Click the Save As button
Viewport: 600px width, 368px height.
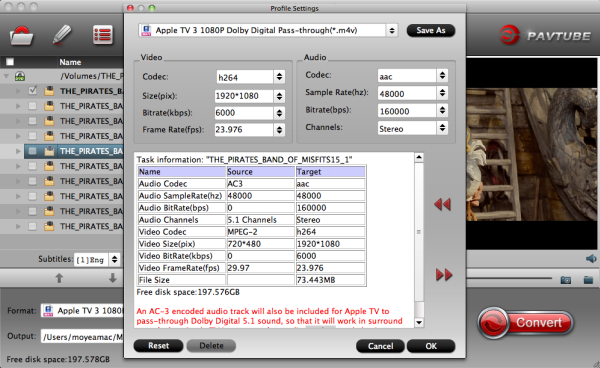[430, 30]
